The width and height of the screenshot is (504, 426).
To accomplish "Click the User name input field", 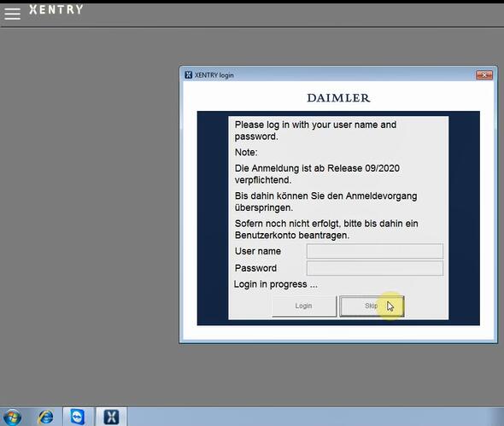I will [x=375, y=251].
